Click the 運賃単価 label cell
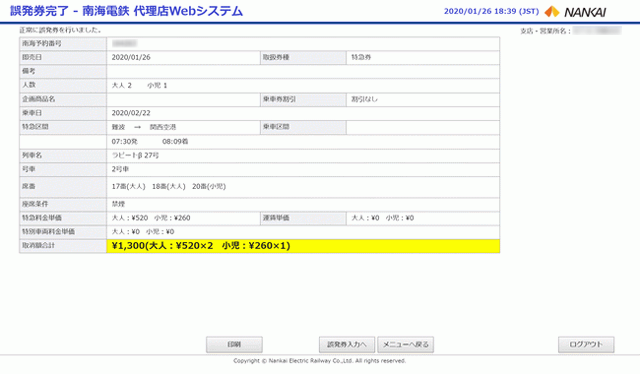Image resolution: width=640 pixels, height=374 pixels. pos(303,218)
